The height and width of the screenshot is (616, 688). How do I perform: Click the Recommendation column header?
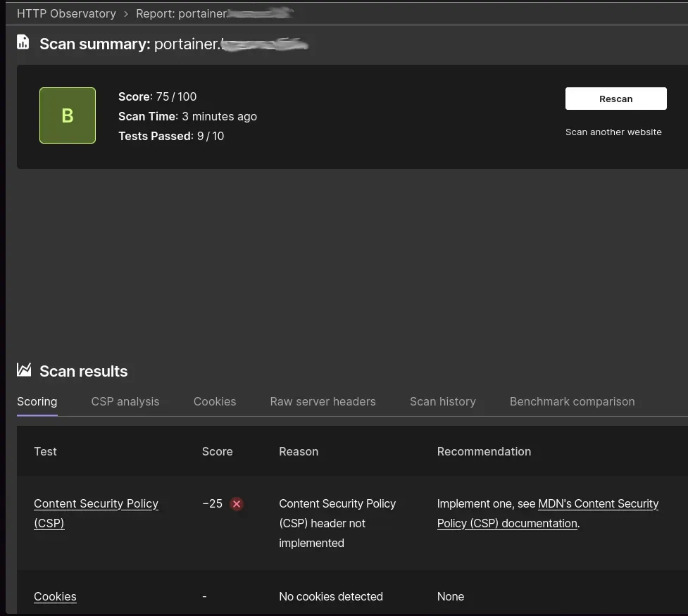click(x=484, y=451)
